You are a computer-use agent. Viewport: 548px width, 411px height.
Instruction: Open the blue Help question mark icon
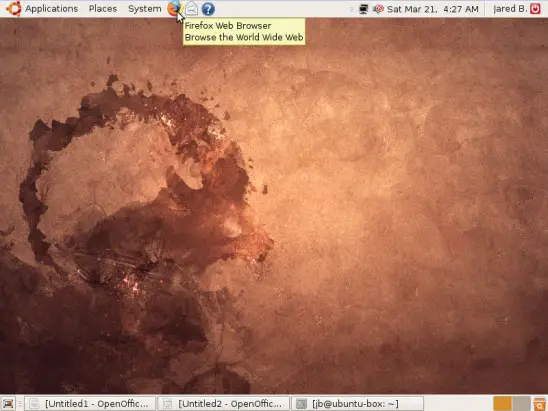tap(208, 9)
